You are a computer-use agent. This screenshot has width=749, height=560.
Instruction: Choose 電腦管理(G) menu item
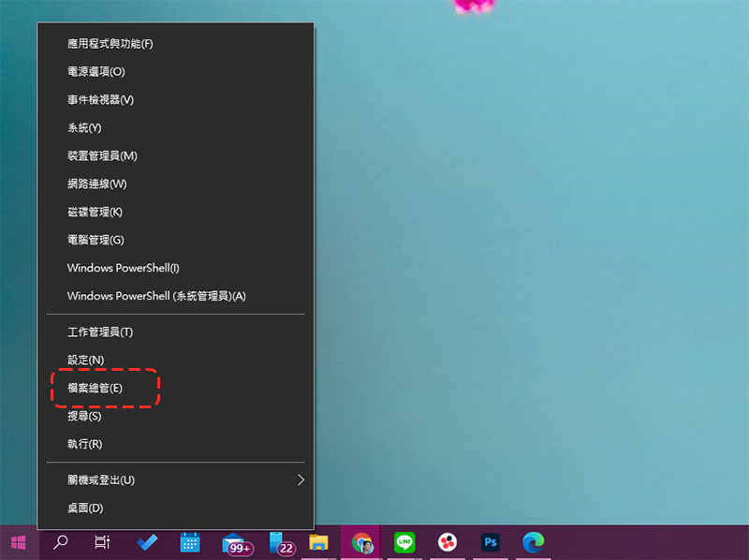[175, 240]
